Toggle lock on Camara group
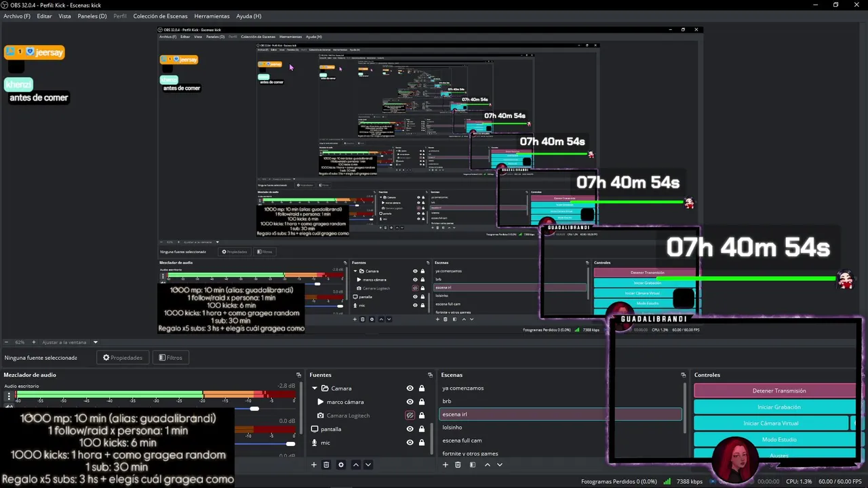Viewport: 868px width, 488px height. [x=422, y=388]
